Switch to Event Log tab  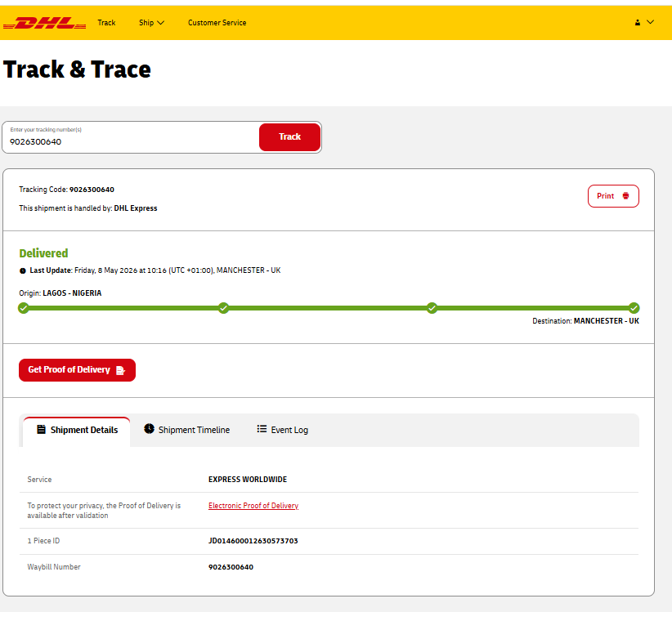point(283,430)
